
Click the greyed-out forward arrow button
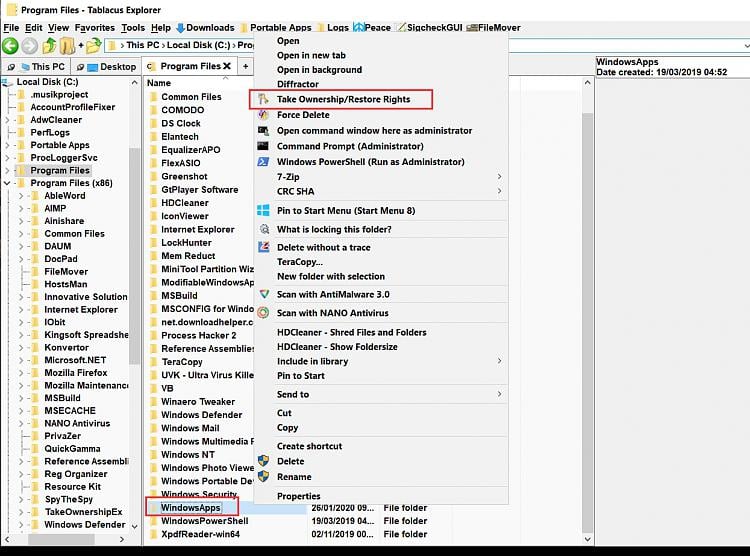click(30, 46)
